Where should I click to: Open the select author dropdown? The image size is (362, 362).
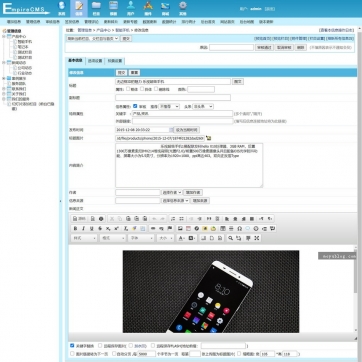pos(172,192)
